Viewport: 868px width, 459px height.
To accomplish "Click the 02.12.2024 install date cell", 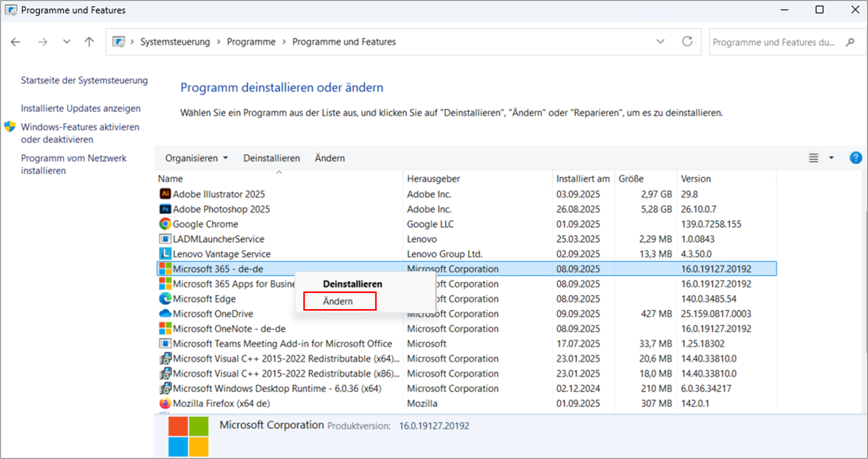I will pyautogui.click(x=578, y=388).
